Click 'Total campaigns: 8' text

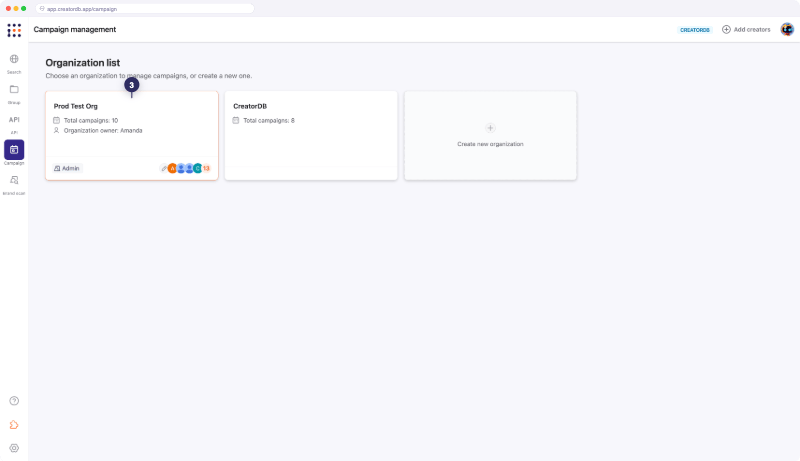pos(269,120)
